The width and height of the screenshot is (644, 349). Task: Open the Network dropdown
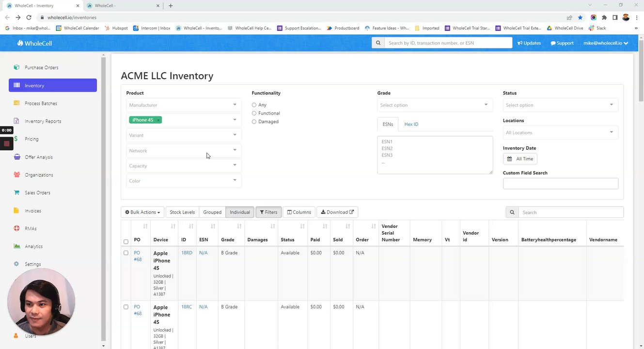tap(184, 150)
